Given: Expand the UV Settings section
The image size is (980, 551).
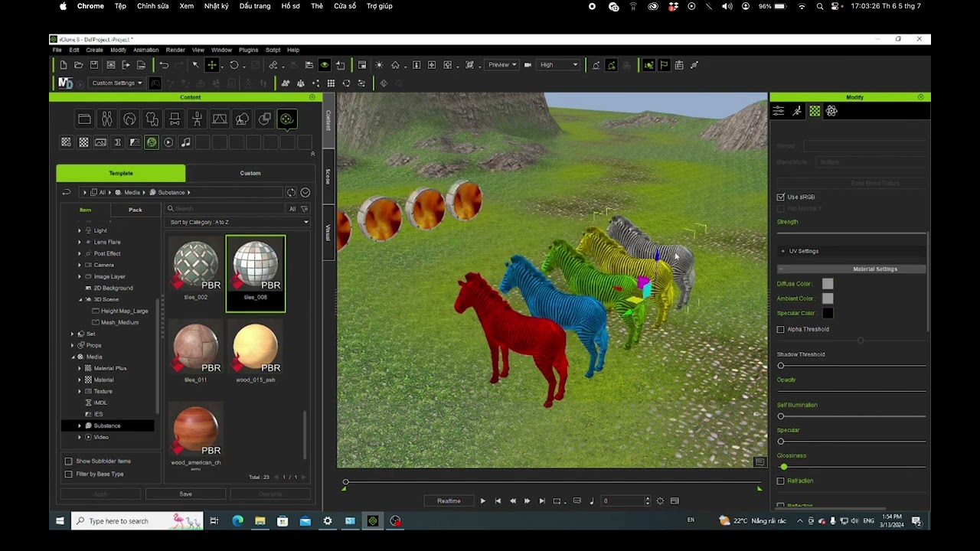Looking at the screenshot, I should pos(782,251).
